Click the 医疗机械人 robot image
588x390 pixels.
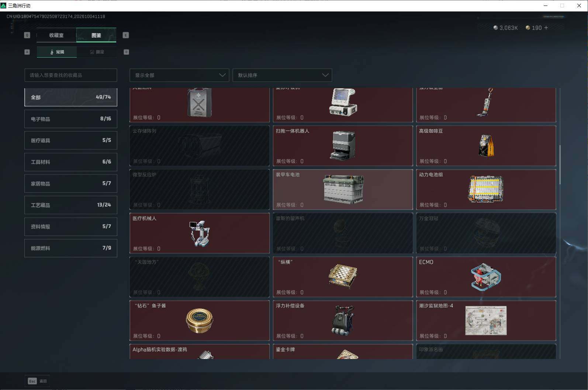point(200,233)
